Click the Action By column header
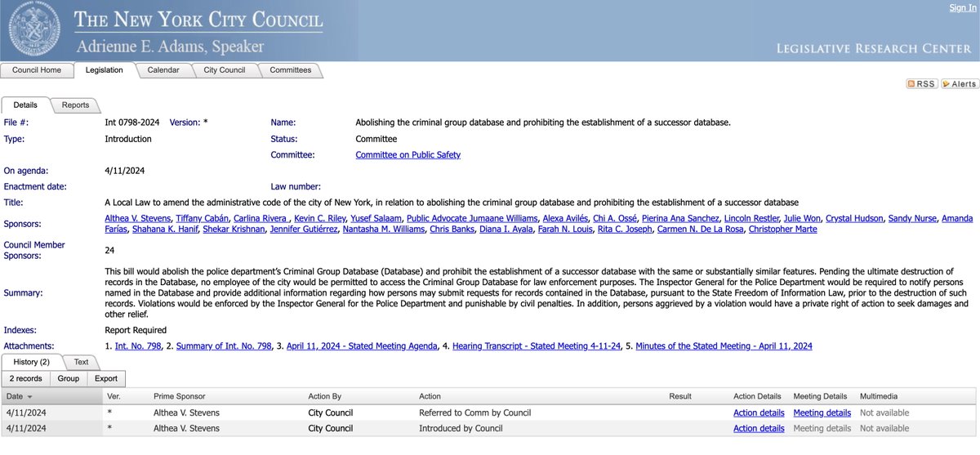The width and height of the screenshot is (980, 455). [x=327, y=397]
